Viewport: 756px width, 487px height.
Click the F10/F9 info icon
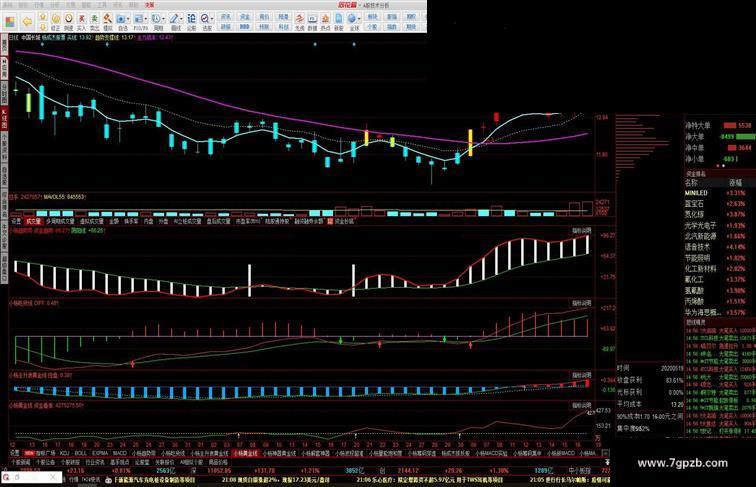tap(139, 21)
